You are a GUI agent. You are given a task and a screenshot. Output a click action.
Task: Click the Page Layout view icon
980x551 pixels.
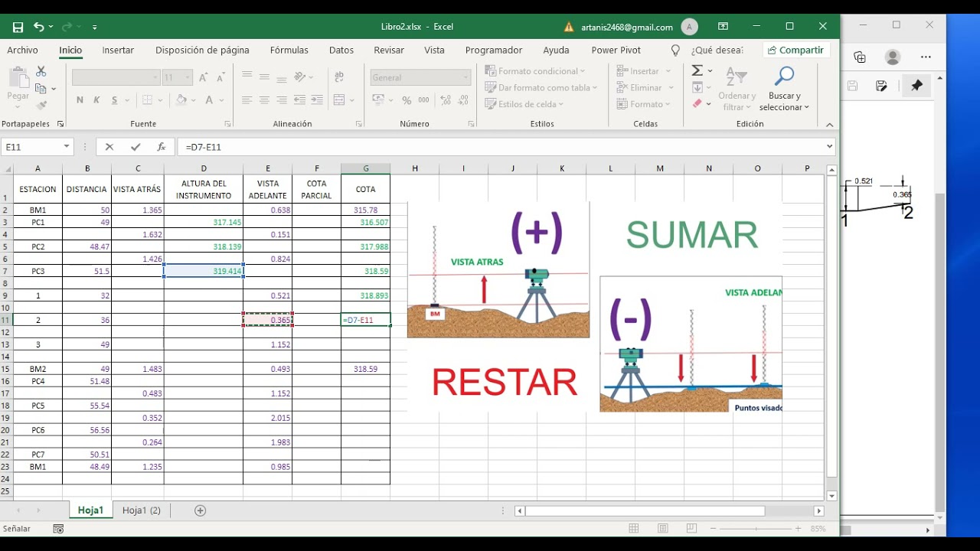pyautogui.click(x=663, y=529)
